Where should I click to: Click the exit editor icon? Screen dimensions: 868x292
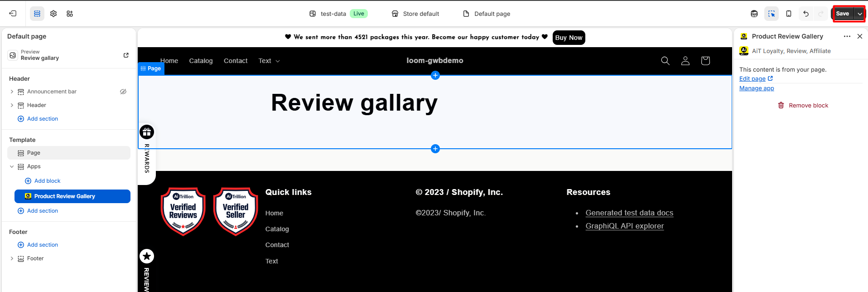pos(13,14)
